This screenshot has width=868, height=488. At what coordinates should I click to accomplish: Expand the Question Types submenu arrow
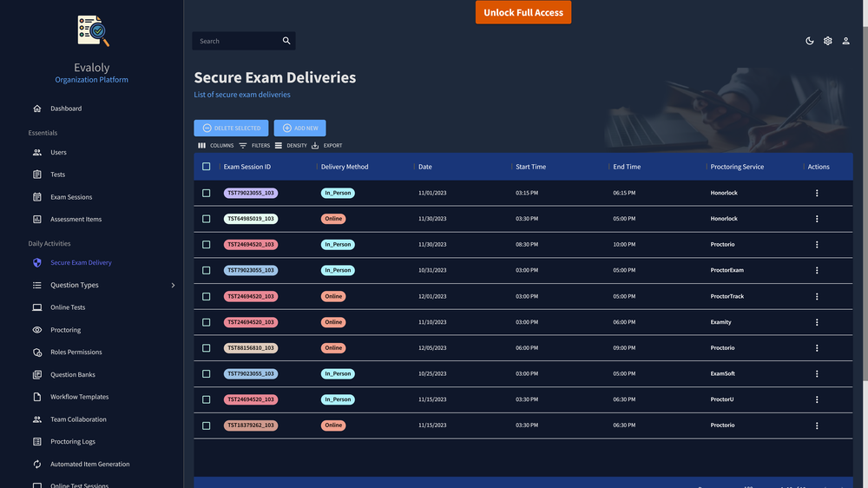click(173, 286)
